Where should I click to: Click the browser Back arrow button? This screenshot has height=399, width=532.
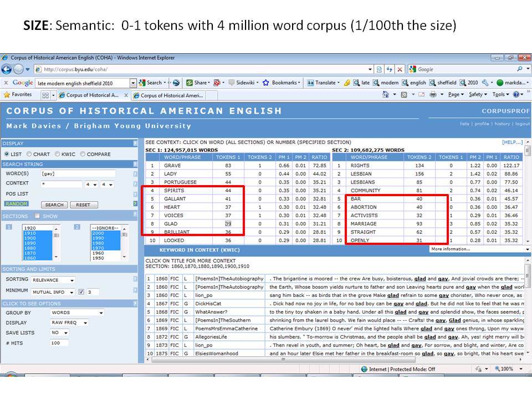7,69
